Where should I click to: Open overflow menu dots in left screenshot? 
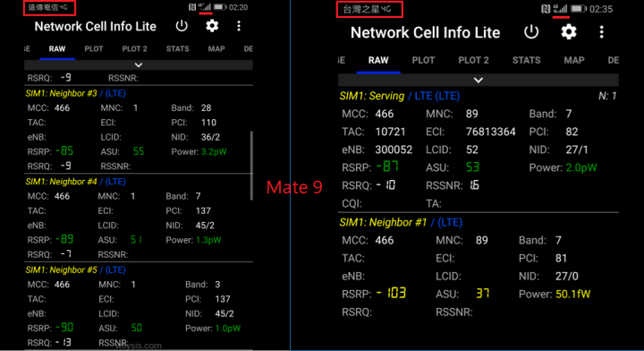(239, 26)
